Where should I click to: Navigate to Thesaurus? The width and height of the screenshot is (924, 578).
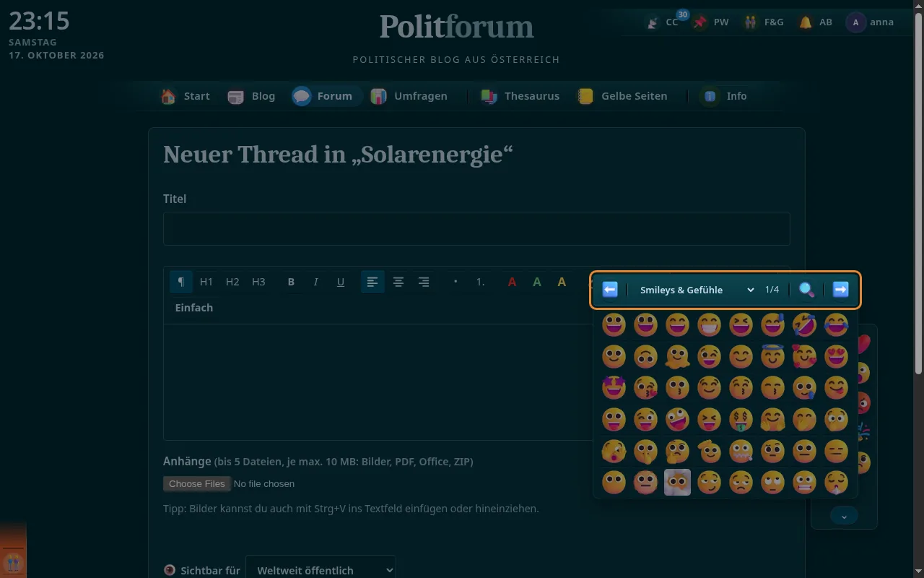coord(520,96)
